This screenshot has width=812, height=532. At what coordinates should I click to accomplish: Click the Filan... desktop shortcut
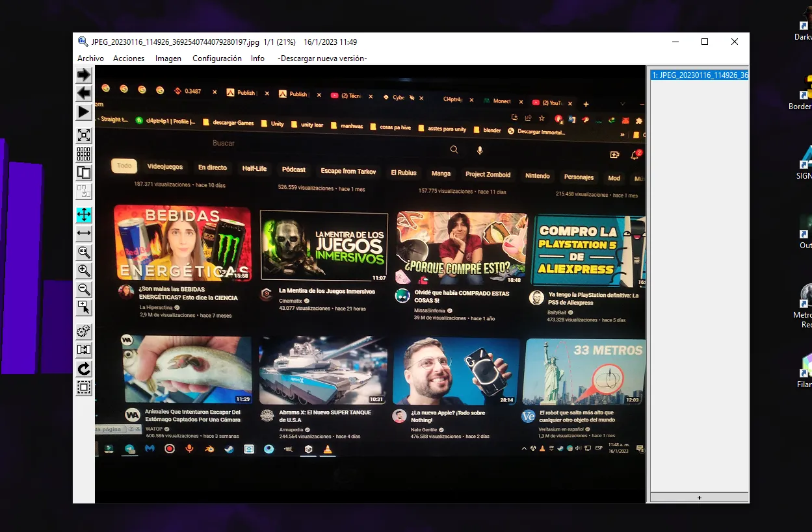tap(805, 370)
